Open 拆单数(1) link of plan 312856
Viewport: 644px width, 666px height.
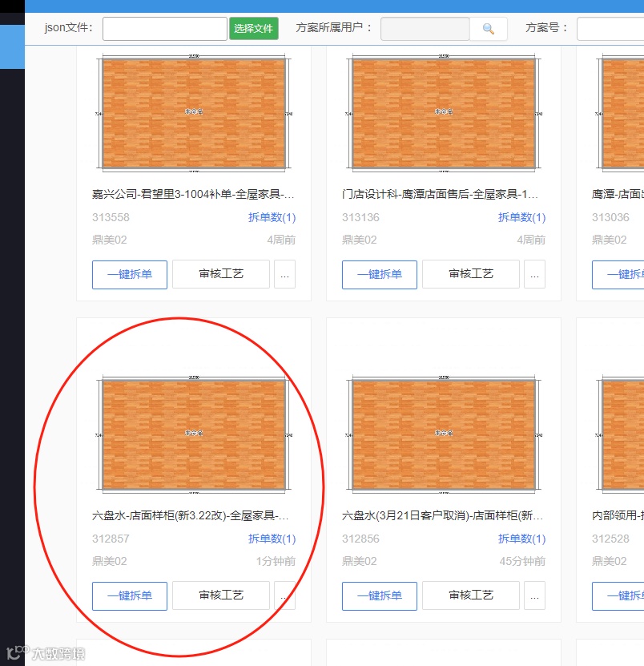tap(521, 539)
